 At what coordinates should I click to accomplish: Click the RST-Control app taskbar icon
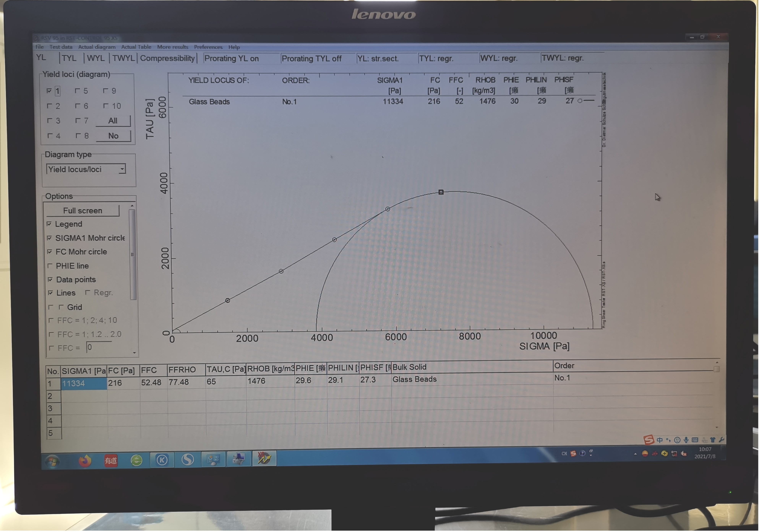(264, 459)
